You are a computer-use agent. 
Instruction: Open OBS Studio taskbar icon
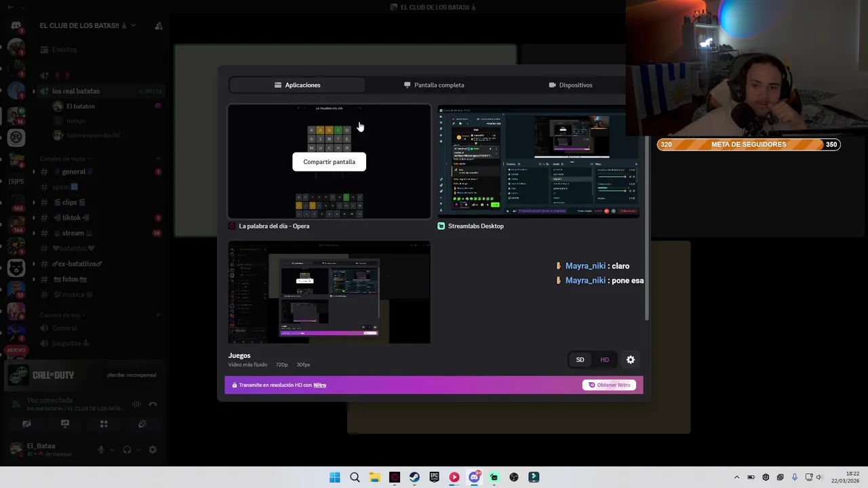(x=514, y=477)
